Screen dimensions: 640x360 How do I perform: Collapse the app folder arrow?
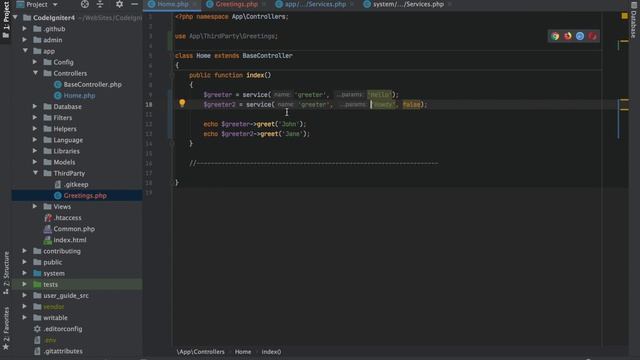25,51
